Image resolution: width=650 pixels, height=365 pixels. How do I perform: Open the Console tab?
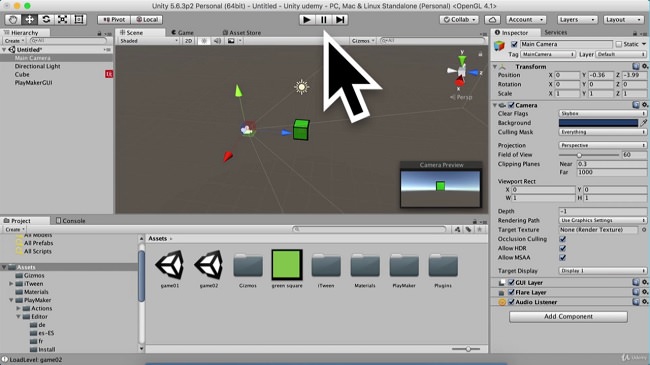pos(70,221)
